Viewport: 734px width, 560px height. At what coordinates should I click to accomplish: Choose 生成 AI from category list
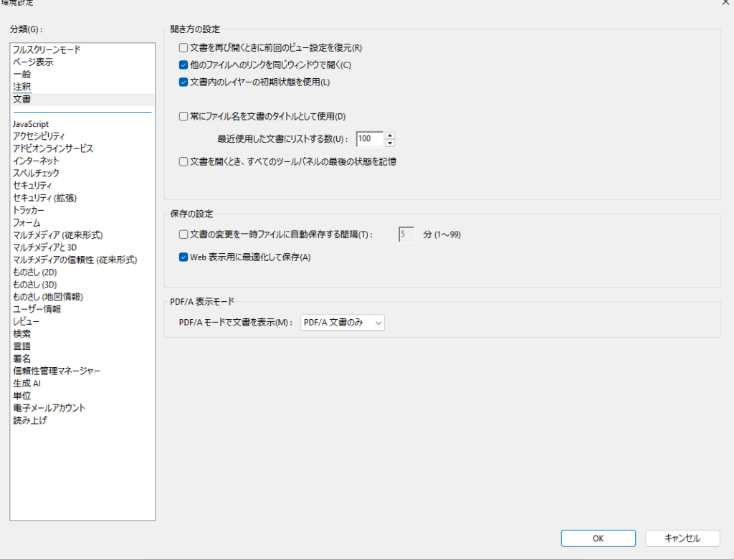[x=27, y=384]
